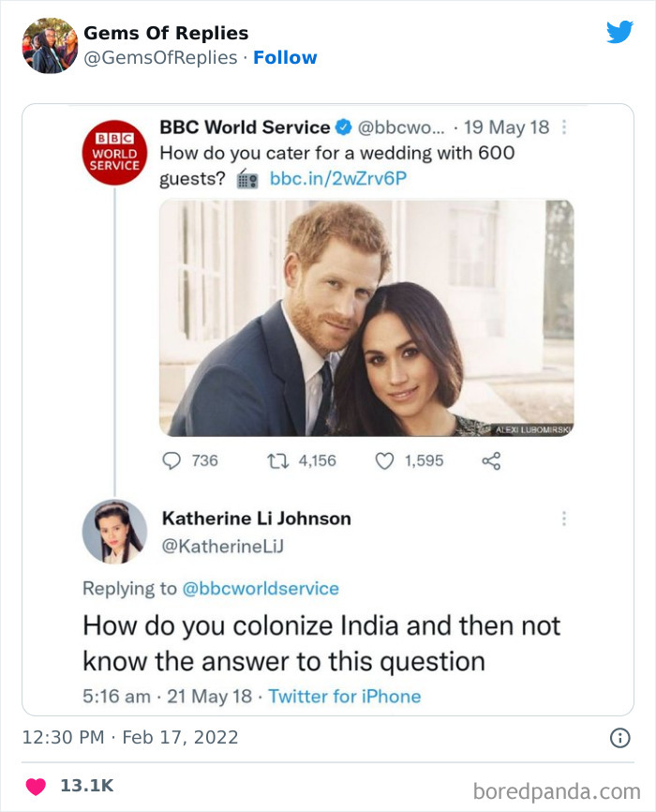Open the reply icon on BBC's tweet
This screenshot has height=812, width=656.
(171, 460)
